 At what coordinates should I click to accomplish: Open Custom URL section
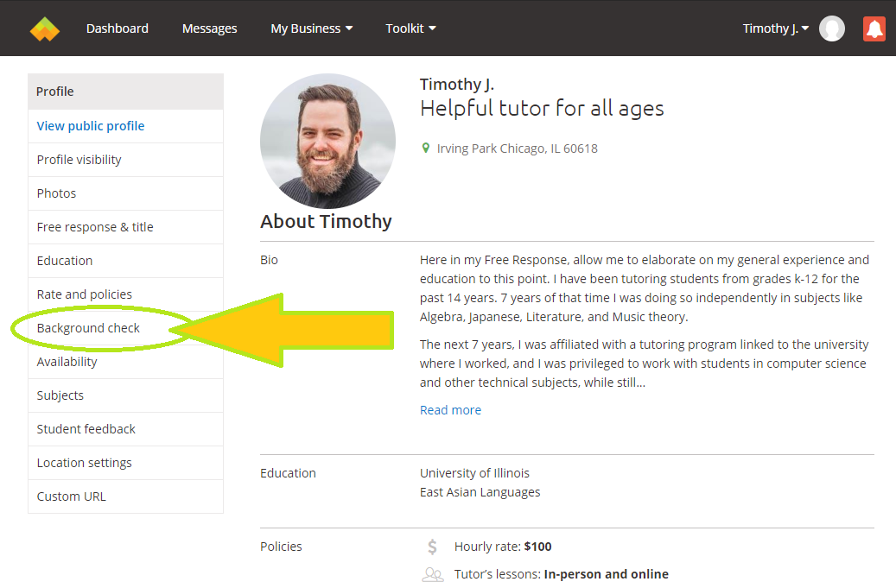(125, 496)
